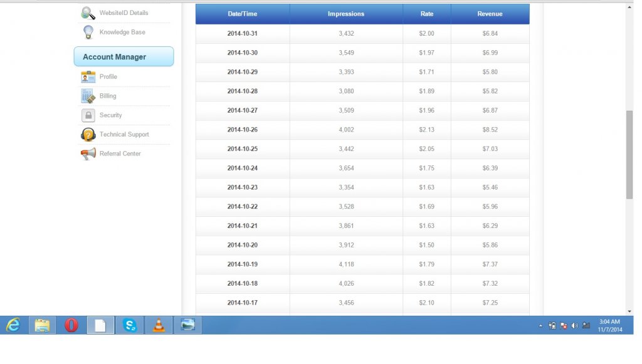Click the revenue value $7.37
The width and height of the screenshot is (642, 364).
[x=490, y=264]
